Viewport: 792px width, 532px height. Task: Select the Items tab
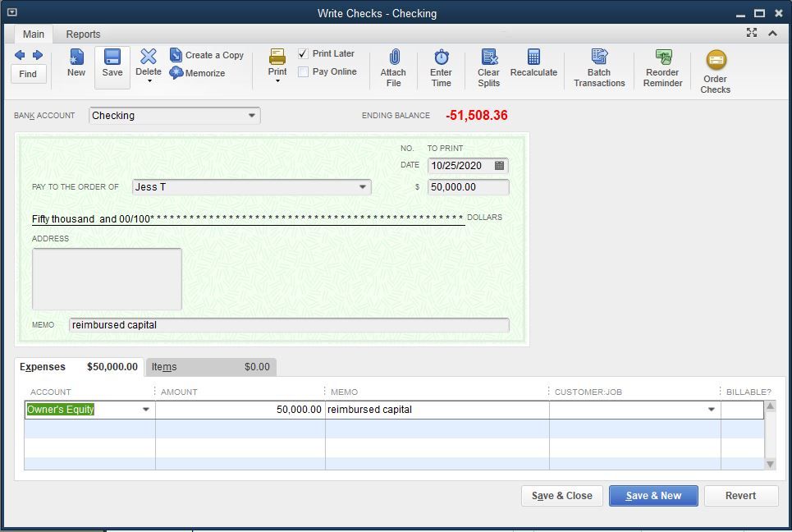211,367
